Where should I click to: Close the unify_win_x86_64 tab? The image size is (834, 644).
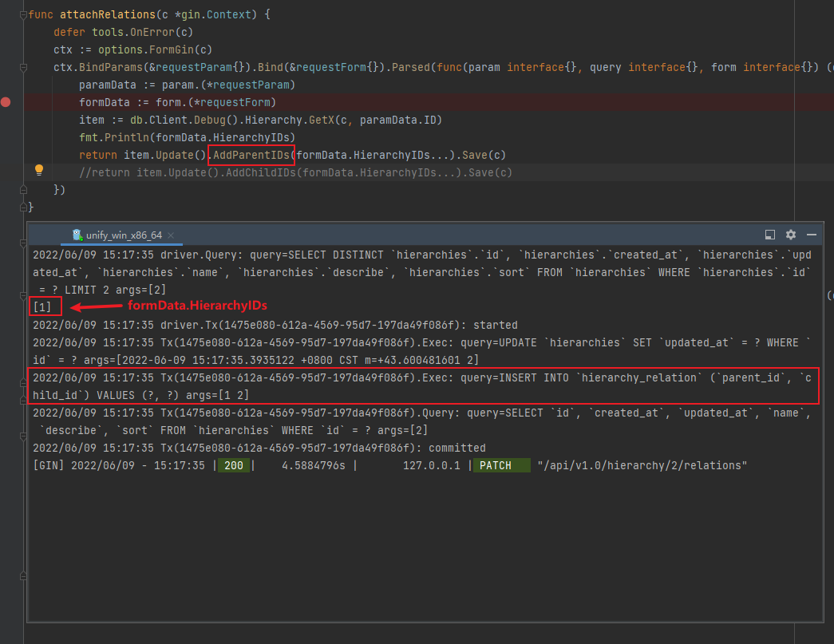point(171,235)
